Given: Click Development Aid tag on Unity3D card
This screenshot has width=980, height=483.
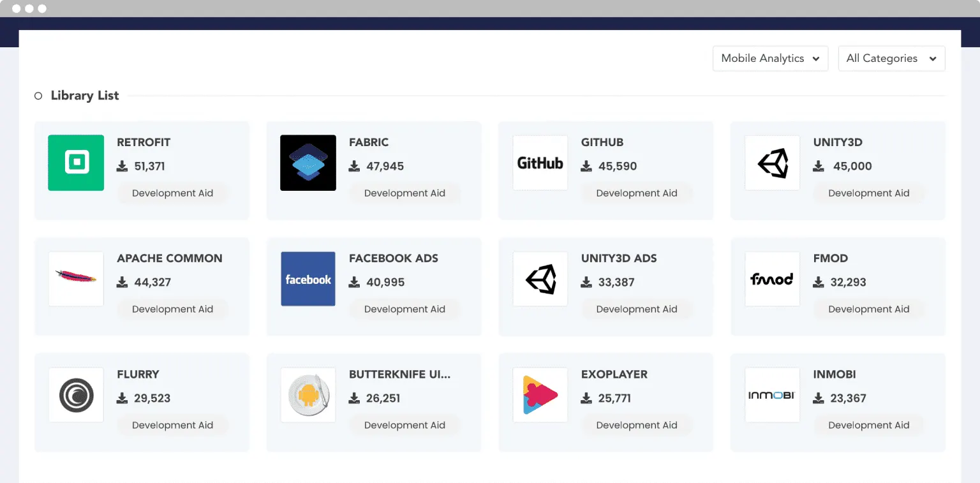Looking at the screenshot, I should [869, 193].
